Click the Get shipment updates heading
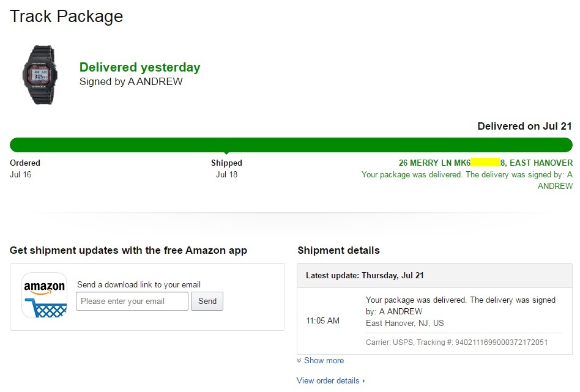Viewport: 580px width, 392px height. click(128, 250)
